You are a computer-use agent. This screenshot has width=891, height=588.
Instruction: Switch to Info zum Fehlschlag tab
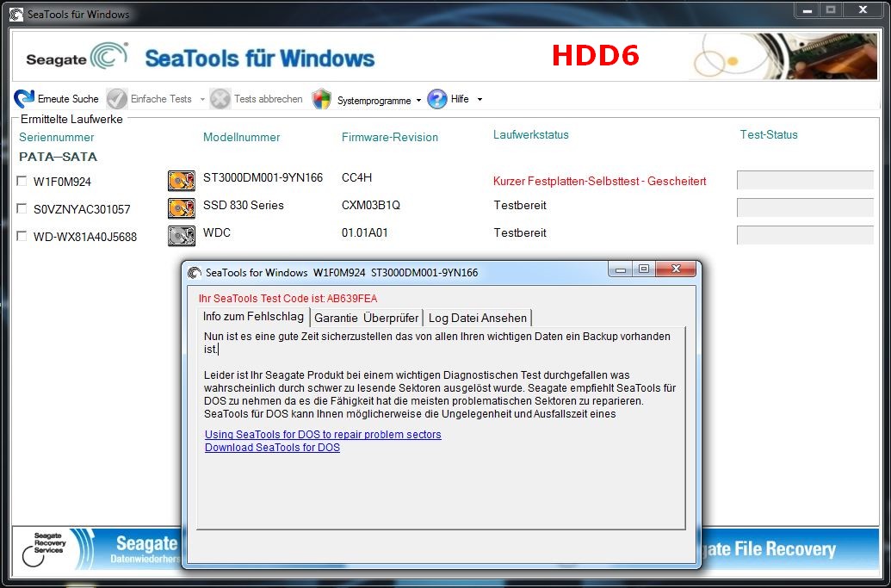tap(253, 317)
